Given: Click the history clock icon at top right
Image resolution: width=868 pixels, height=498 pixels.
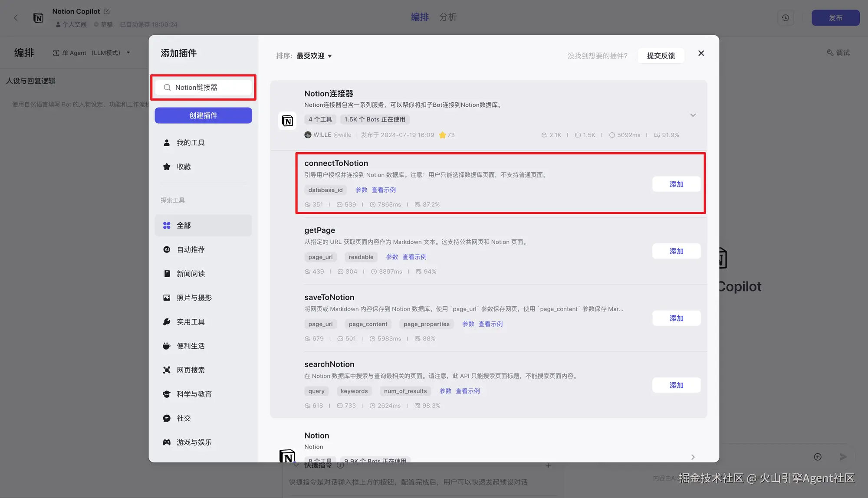Looking at the screenshot, I should [786, 18].
